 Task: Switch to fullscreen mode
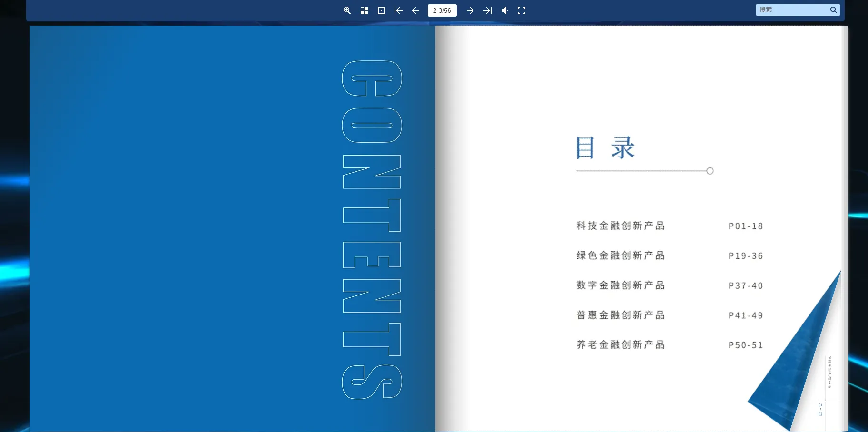pos(522,10)
